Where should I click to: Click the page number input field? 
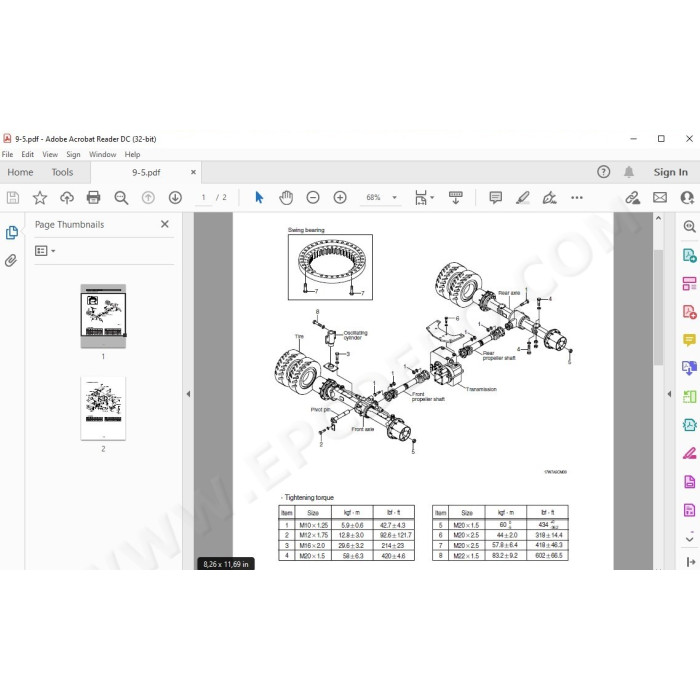pos(204,197)
